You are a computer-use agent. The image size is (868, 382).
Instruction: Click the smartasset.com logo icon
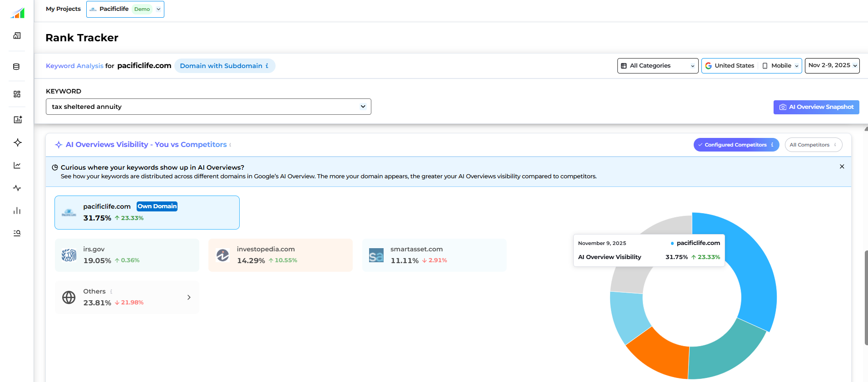click(x=376, y=255)
